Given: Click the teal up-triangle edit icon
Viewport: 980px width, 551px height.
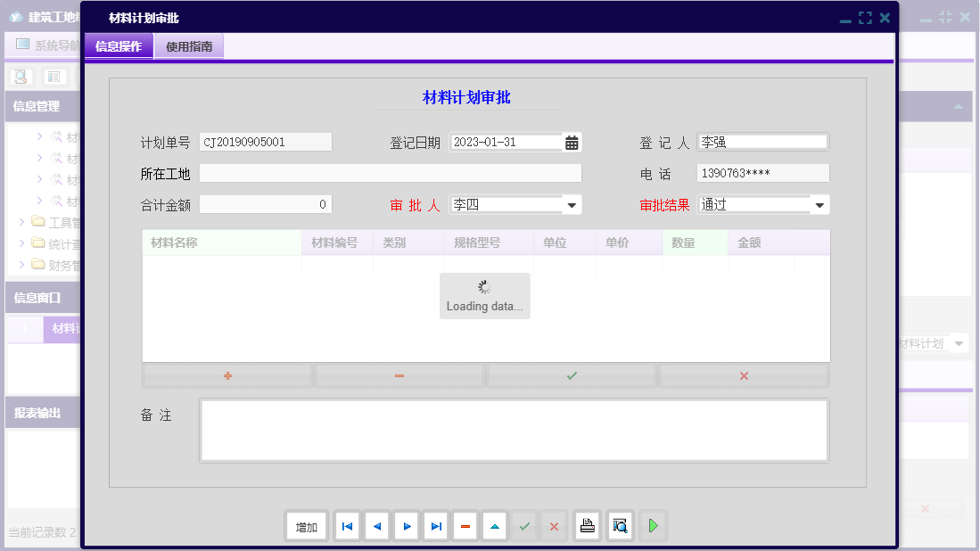Looking at the screenshot, I should [495, 526].
